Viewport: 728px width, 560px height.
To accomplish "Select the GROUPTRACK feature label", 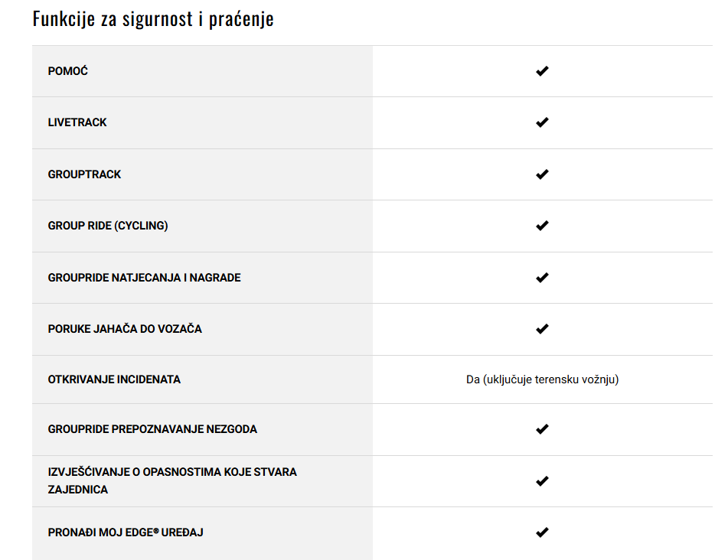I will pyautogui.click(x=84, y=174).
